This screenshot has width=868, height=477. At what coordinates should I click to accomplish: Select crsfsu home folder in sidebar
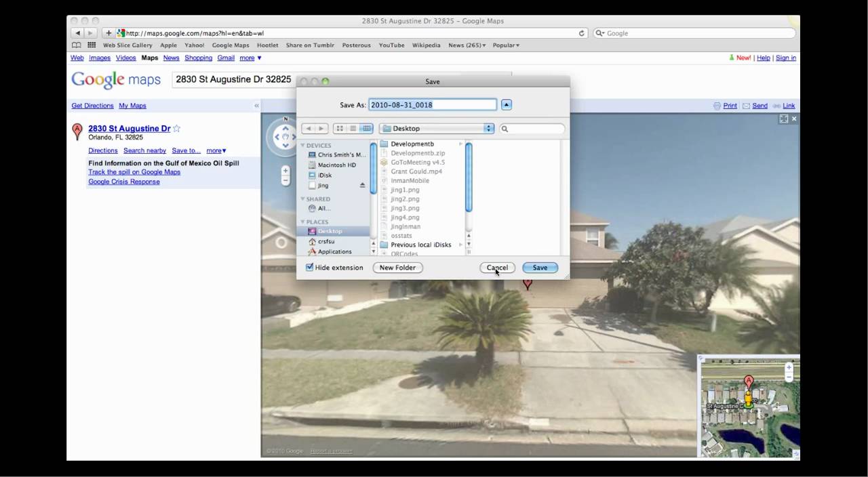pos(326,241)
